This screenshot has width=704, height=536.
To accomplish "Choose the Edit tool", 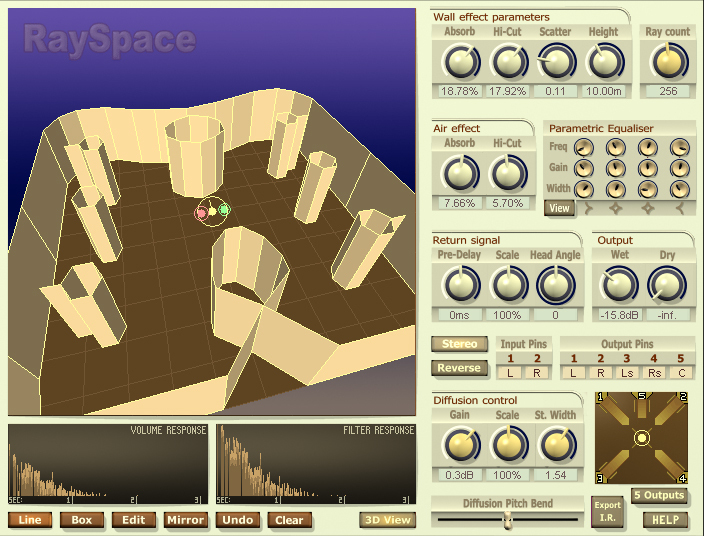I will [134, 520].
